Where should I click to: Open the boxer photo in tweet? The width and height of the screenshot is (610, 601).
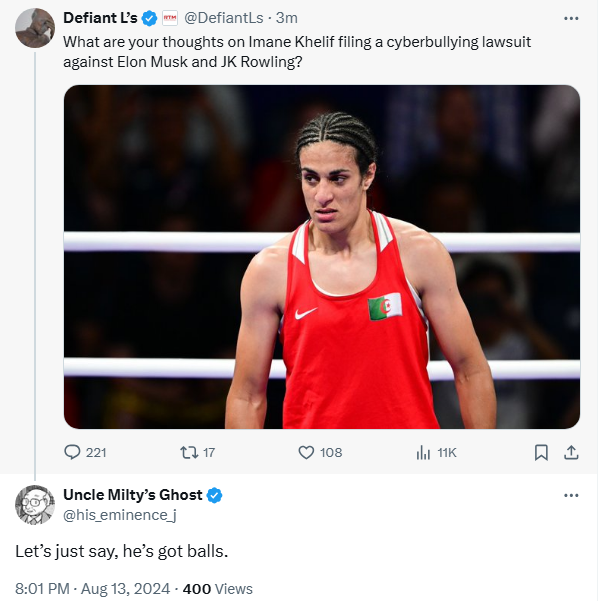coord(321,257)
